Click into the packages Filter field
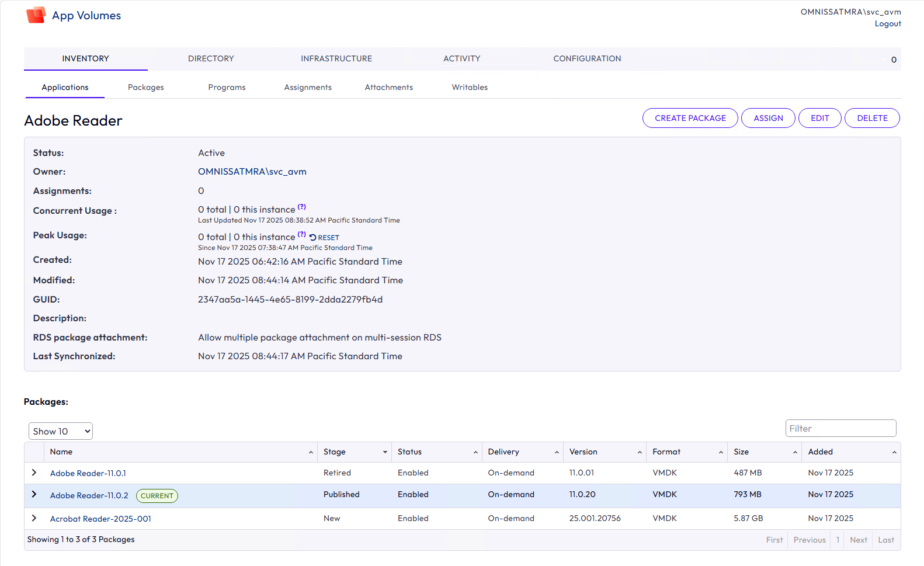 pos(840,428)
